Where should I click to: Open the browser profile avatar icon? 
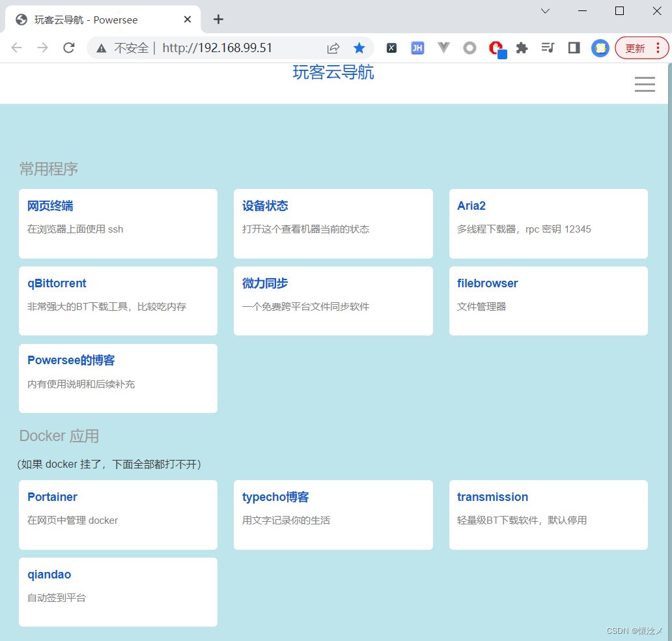pyautogui.click(x=600, y=48)
